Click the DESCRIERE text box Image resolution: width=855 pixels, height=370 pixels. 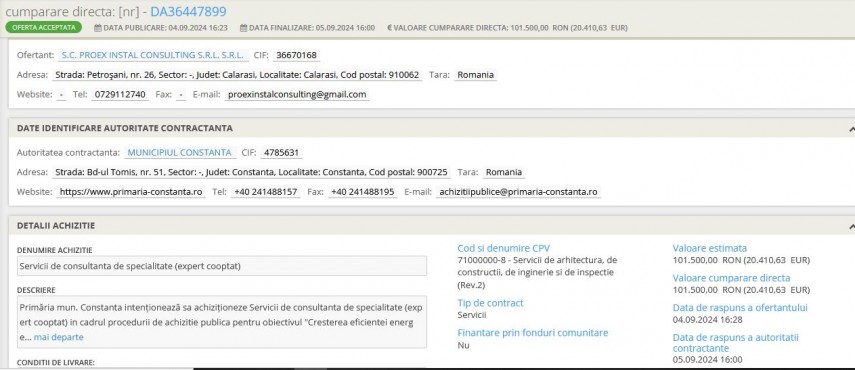click(x=222, y=322)
